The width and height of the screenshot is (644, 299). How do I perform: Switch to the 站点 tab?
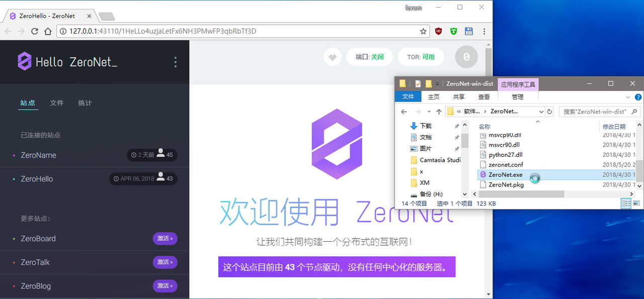click(28, 103)
